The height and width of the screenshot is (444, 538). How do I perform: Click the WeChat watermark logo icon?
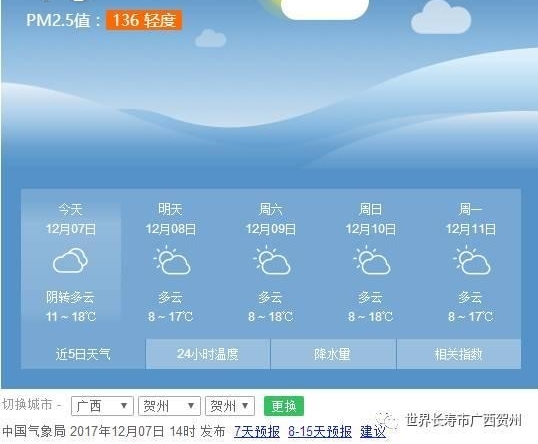tap(387, 421)
